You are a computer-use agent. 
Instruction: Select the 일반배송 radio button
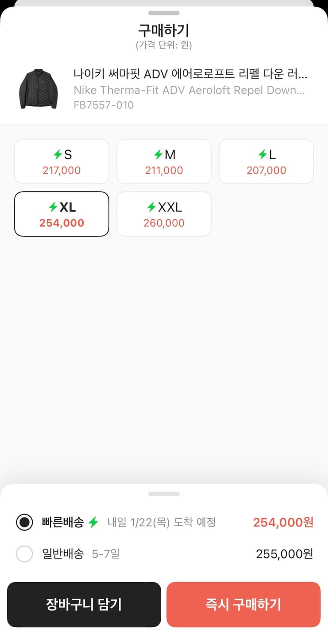(x=24, y=554)
